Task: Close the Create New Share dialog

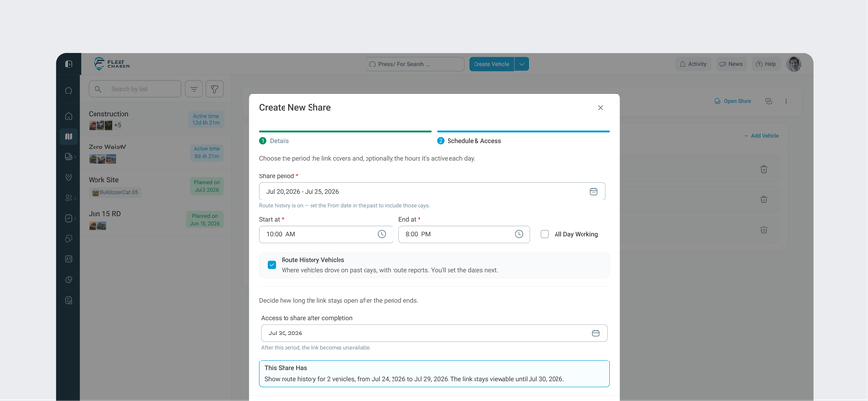Action: tap(600, 108)
